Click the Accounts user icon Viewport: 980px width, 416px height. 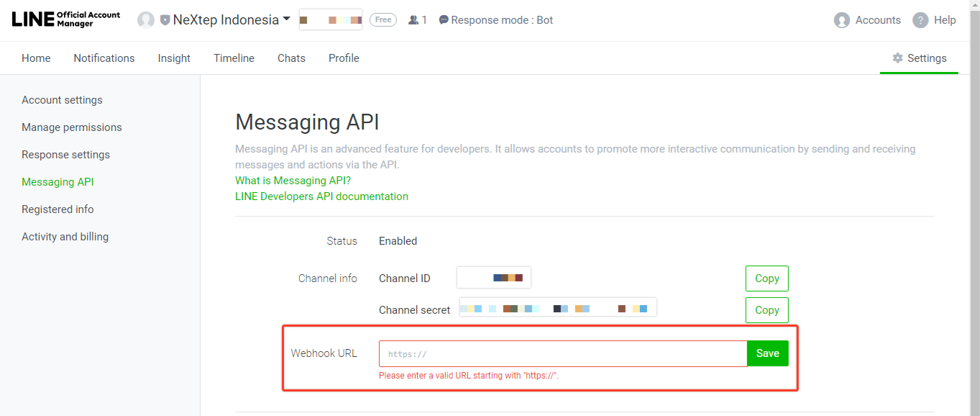(842, 20)
